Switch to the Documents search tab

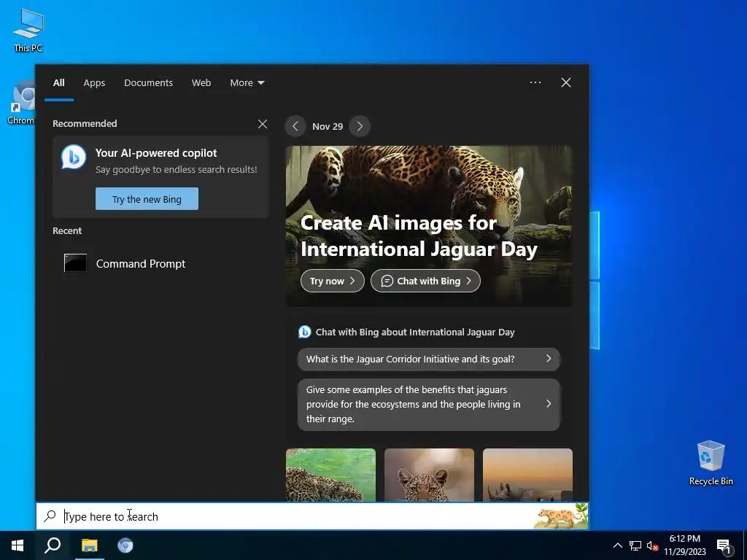[149, 83]
